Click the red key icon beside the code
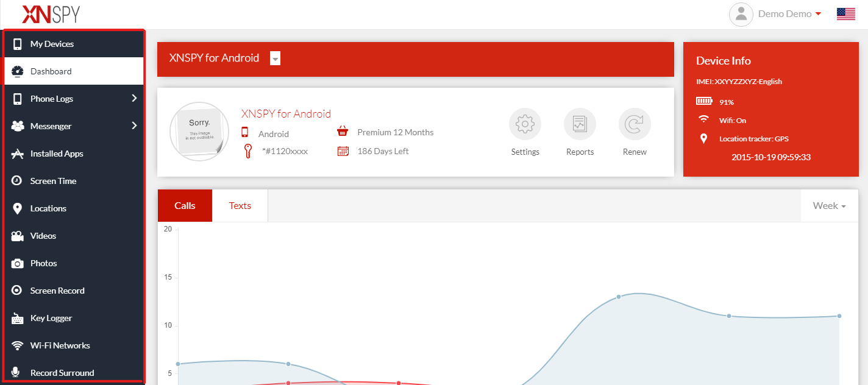 (x=247, y=151)
